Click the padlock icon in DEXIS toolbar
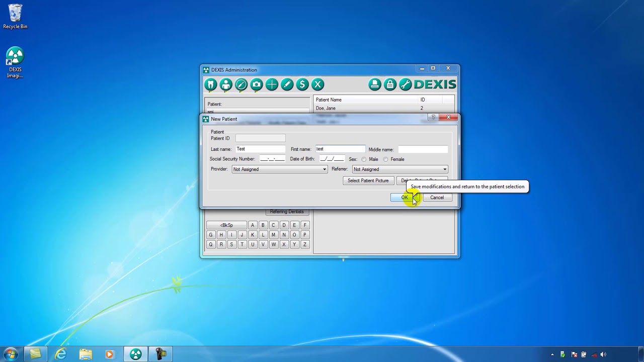 (x=390, y=84)
